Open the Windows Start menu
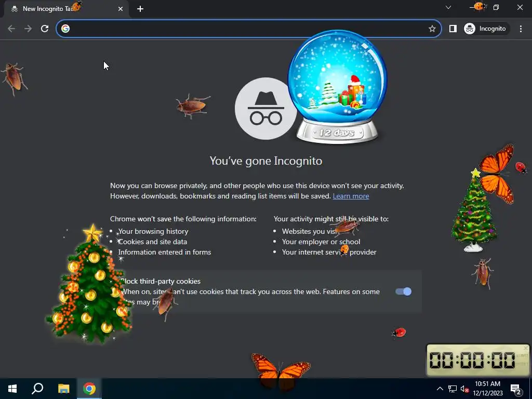Viewport: 532px width, 399px height. tap(12, 389)
